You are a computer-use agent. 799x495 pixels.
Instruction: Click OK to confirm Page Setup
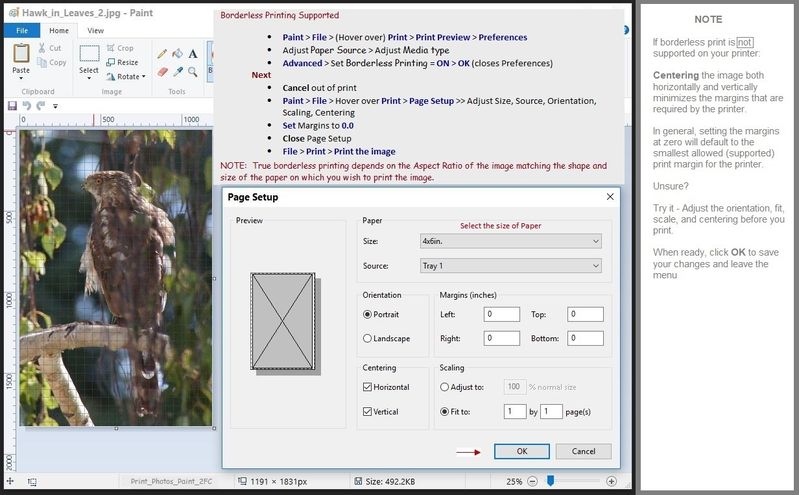[x=521, y=452]
